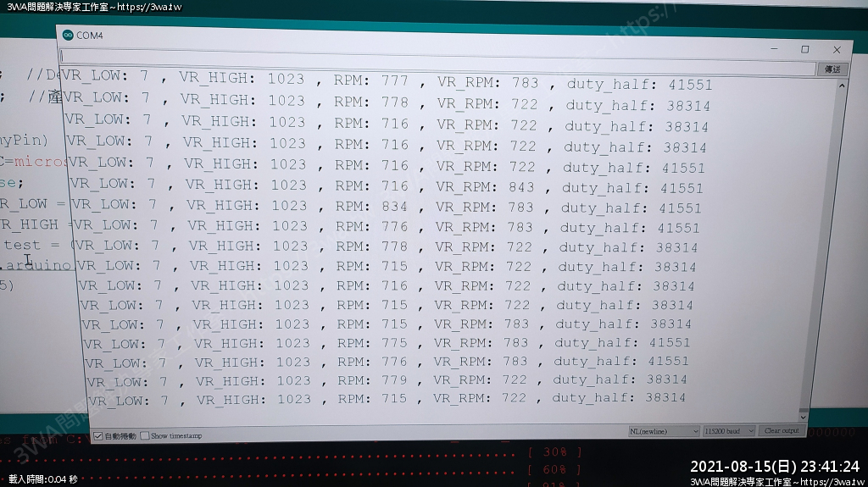Click the output scrollbar down arrow
868x487 pixels.
tap(804, 416)
